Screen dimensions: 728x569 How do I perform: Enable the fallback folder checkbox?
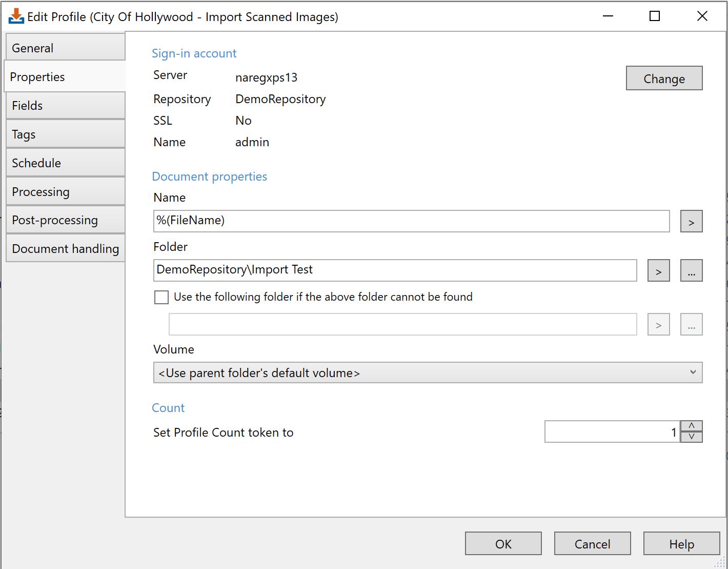pos(161,298)
